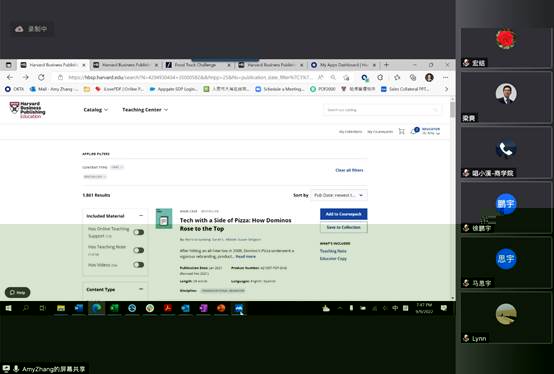Open Windows taskbar search
Viewport: 554px width, 374px height.
(26, 308)
